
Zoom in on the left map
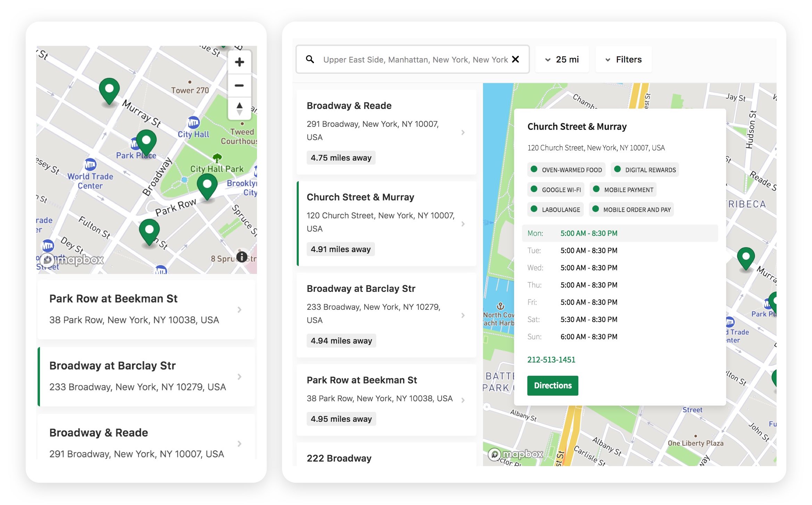point(239,62)
